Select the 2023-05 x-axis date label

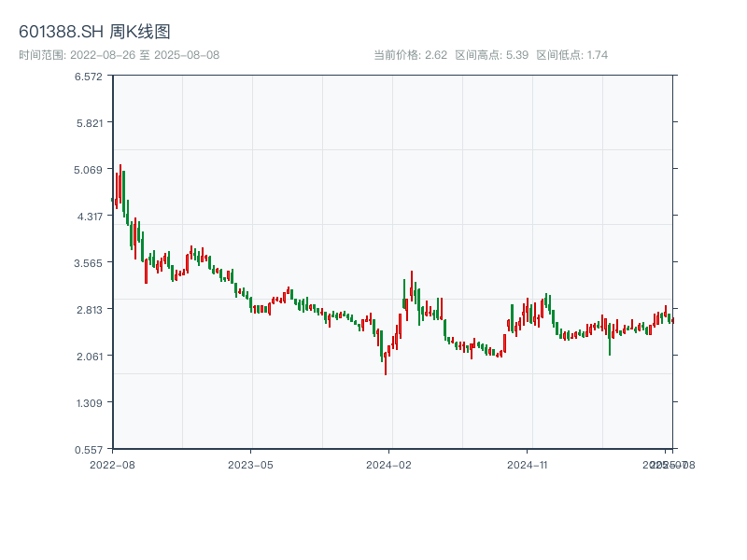(x=250, y=464)
